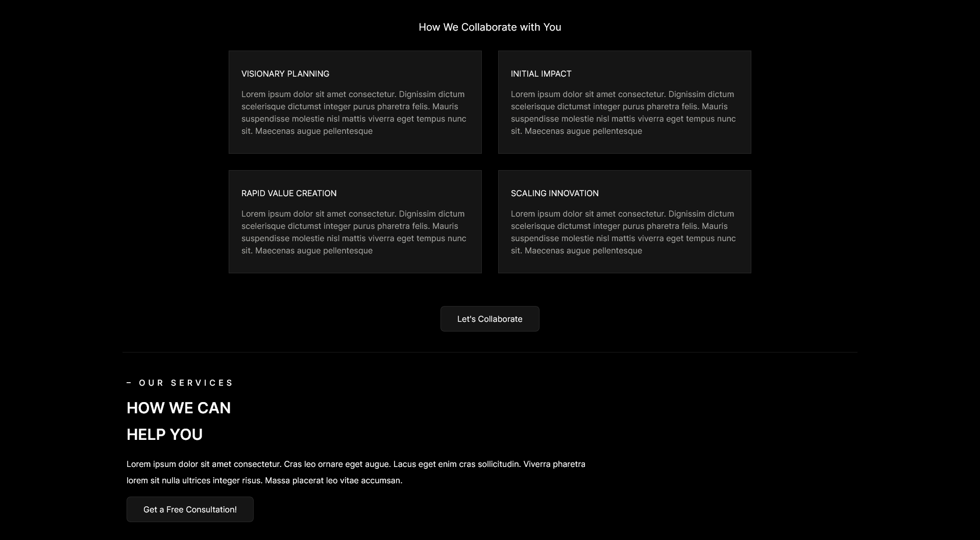Click the Rapid Value Creation description paragraph
The height and width of the screenshot is (540, 980).
click(354, 232)
